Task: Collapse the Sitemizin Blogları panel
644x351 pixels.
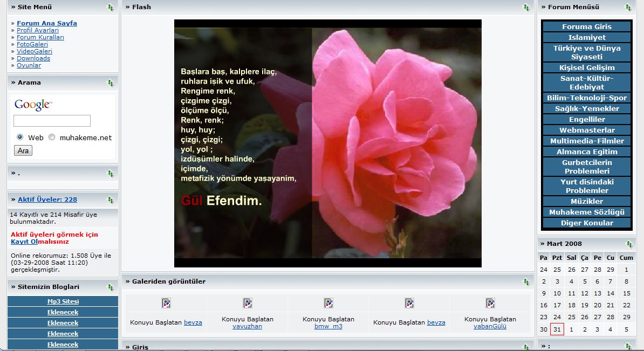Action: tap(111, 287)
